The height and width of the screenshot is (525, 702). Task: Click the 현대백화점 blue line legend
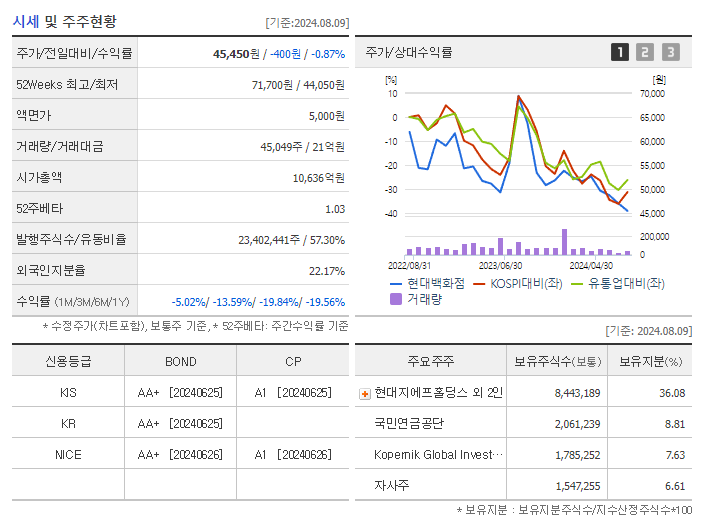(x=427, y=283)
